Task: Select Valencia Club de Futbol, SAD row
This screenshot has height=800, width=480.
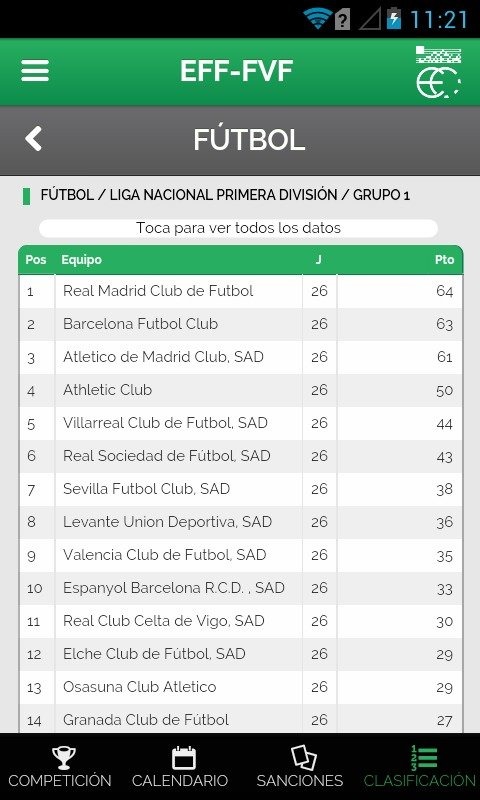Action: pos(241,555)
